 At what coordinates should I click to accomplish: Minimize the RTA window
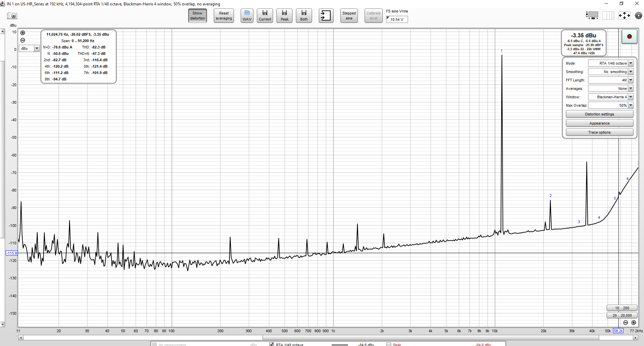[606, 3]
